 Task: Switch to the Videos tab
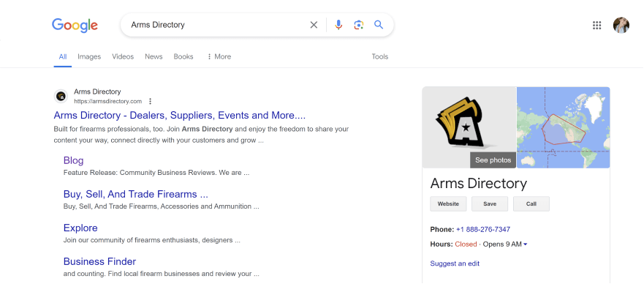coord(123,56)
